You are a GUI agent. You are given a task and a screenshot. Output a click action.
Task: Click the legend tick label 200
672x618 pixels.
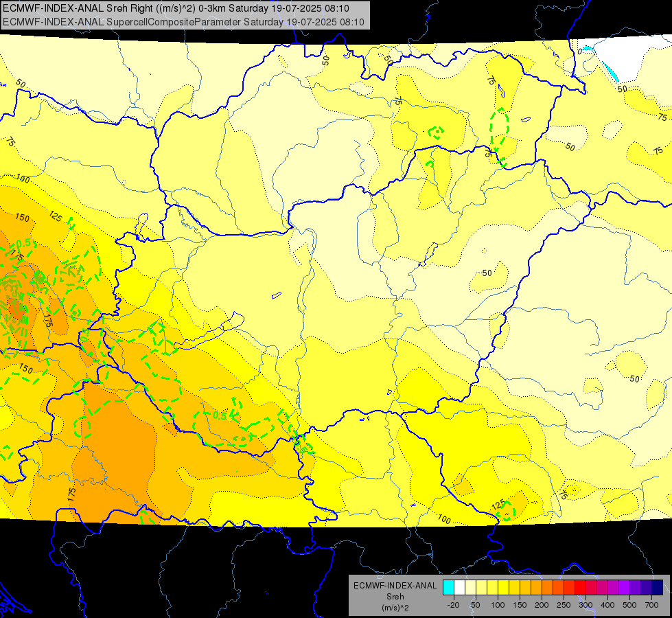(542, 605)
